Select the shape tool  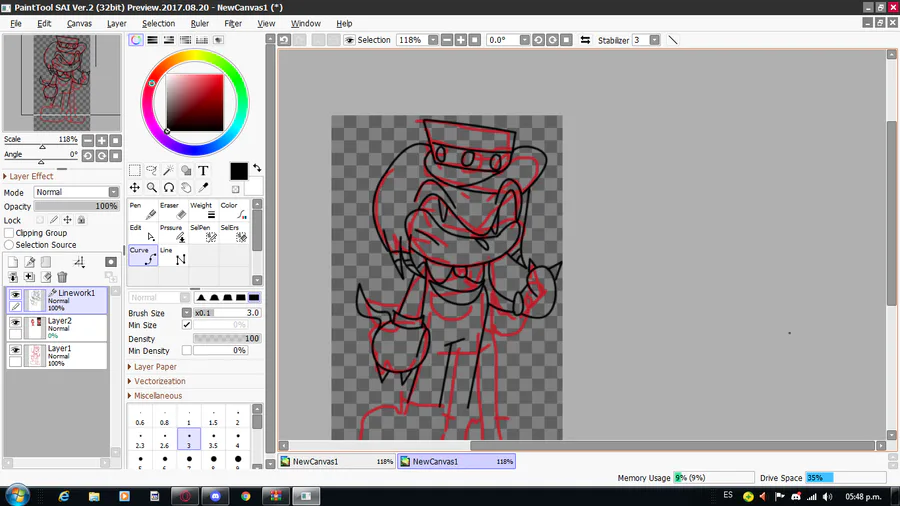[186, 170]
